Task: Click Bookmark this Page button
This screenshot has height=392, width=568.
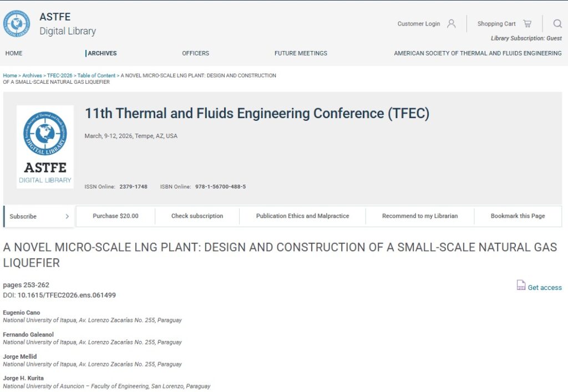Action: click(x=518, y=216)
